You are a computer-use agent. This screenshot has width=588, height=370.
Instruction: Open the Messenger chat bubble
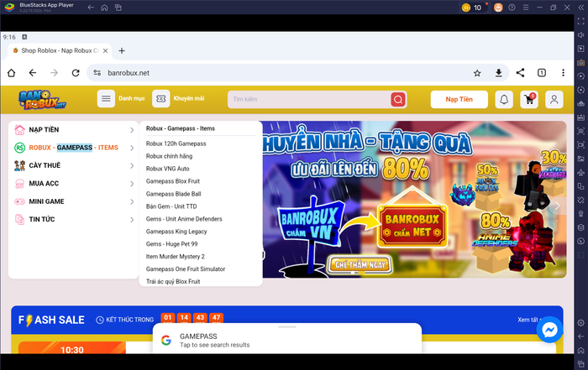[549, 330]
